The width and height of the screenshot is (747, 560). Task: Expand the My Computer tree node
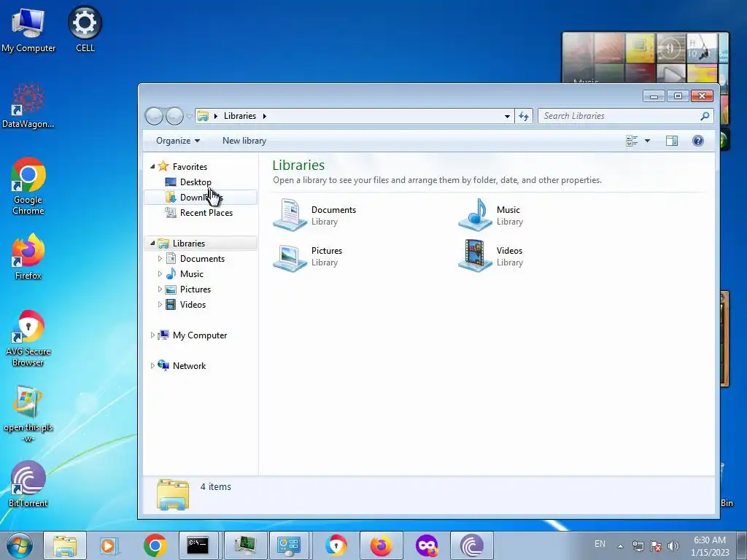tap(152, 335)
